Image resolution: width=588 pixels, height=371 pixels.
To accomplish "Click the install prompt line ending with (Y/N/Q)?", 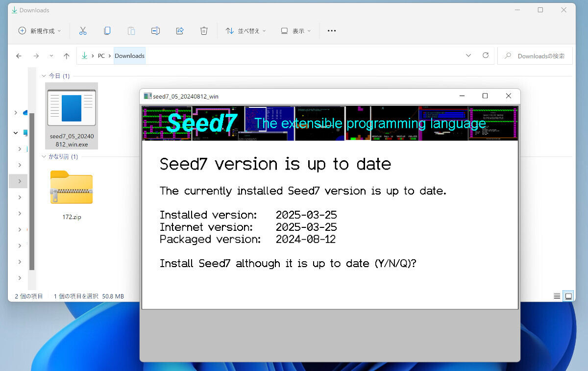I will click(288, 264).
